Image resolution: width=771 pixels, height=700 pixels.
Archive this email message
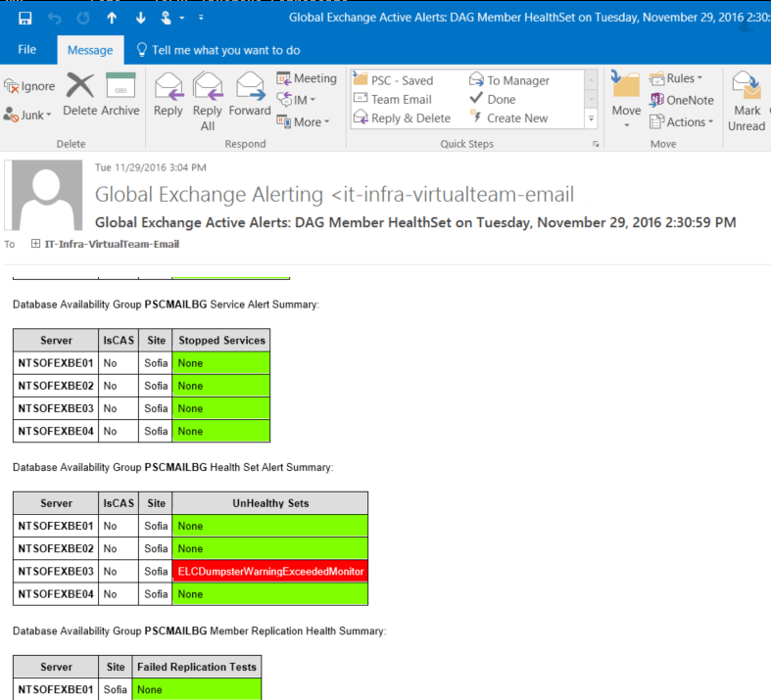[120, 95]
